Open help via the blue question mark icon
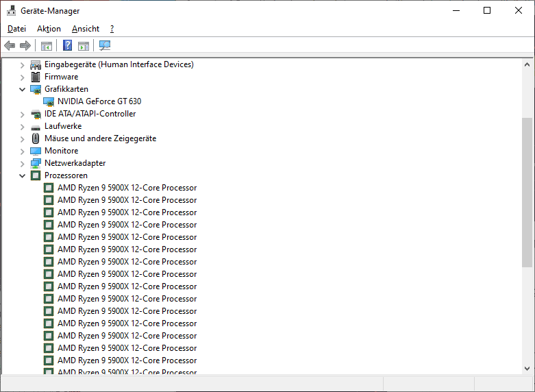Screen dimensions: 535x392 coord(67,45)
